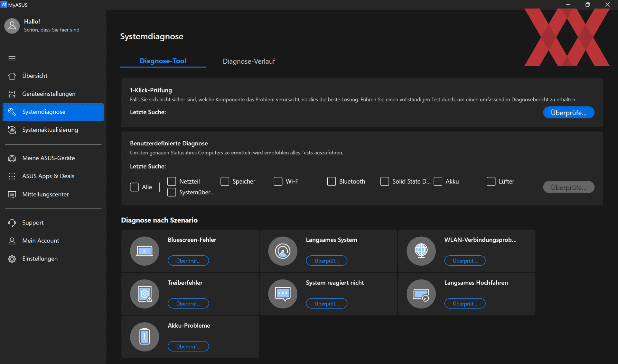This screenshot has width=618, height=364.
Task: Click the Mein Account person icon
Action: (12, 241)
